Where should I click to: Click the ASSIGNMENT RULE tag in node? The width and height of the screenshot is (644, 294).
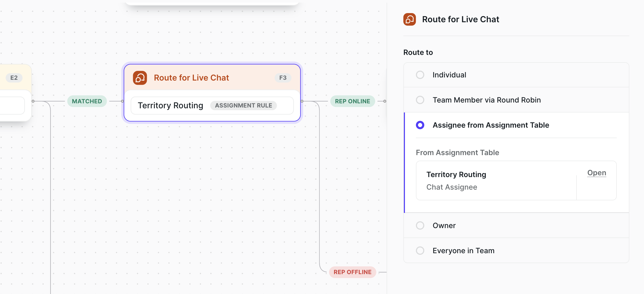pyautogui.click(x=244, y=105)
